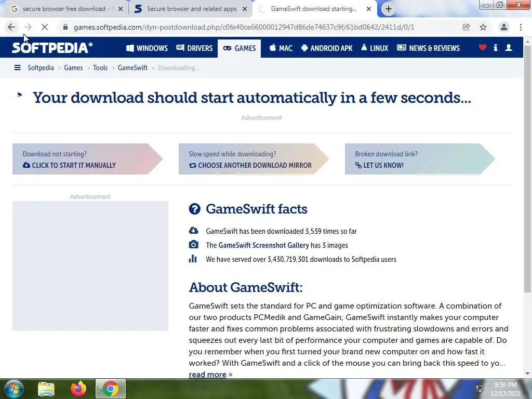
Task: Click the Softpedia logo
Action: tap(52, 48)
